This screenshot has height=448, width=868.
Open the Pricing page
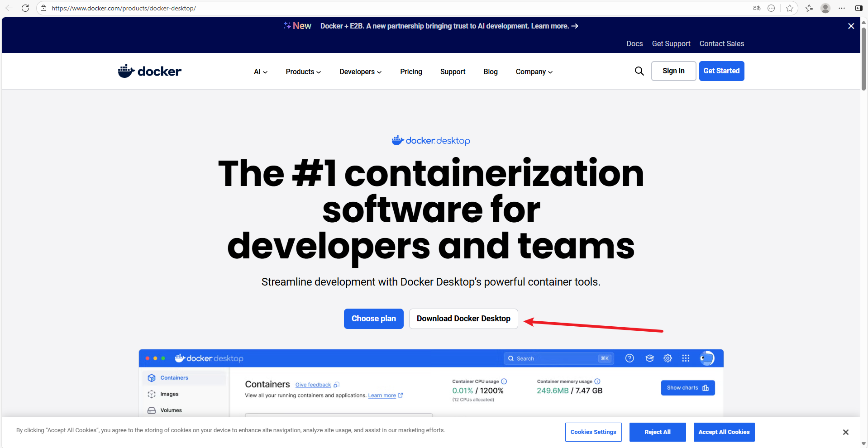point(411,71)
